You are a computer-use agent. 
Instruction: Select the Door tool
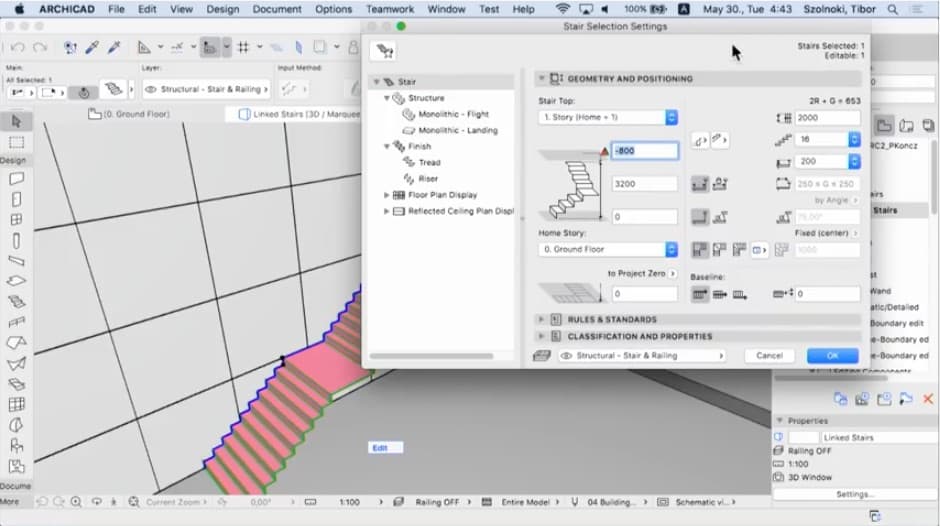click(x=16, y=199)
